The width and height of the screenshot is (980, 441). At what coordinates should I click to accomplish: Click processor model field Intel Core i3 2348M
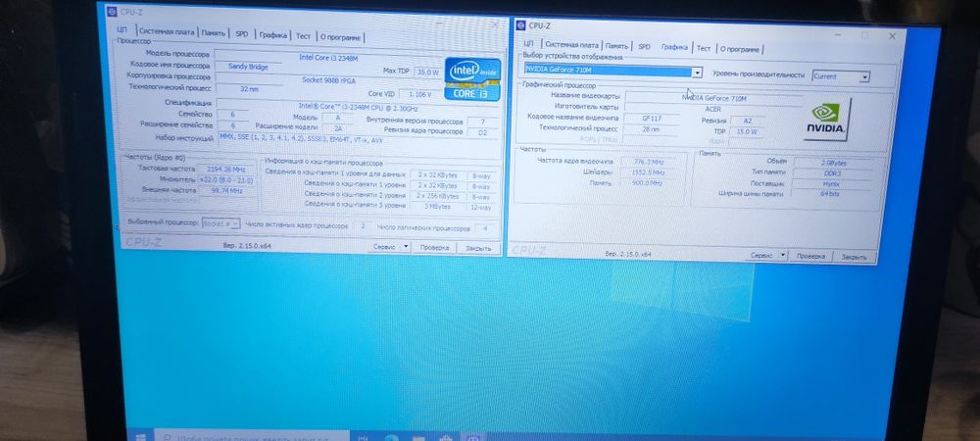tap(327, 58)
